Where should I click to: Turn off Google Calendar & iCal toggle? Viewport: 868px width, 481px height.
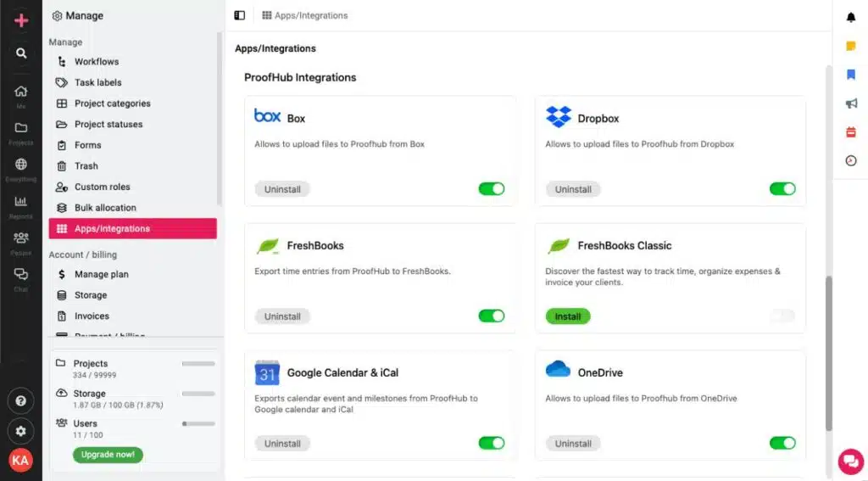492,443
